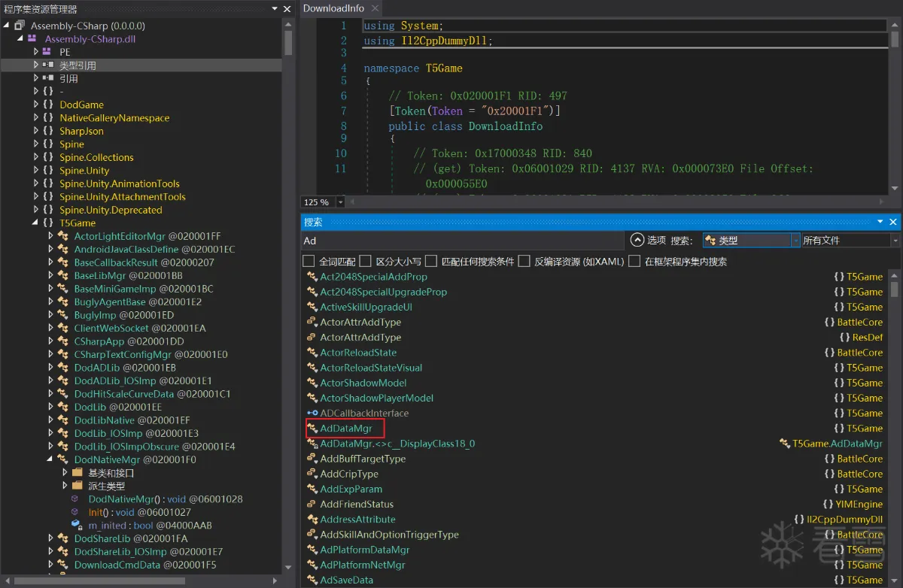Check the 在框架程序集内搜索 option

[x=634, y=262]
